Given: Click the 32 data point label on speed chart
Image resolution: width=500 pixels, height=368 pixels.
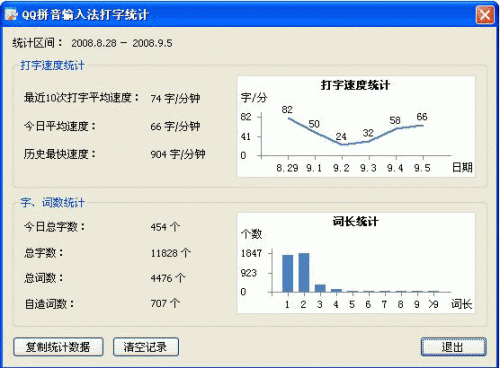Looking at the screenshot, I should coord(368,133).
